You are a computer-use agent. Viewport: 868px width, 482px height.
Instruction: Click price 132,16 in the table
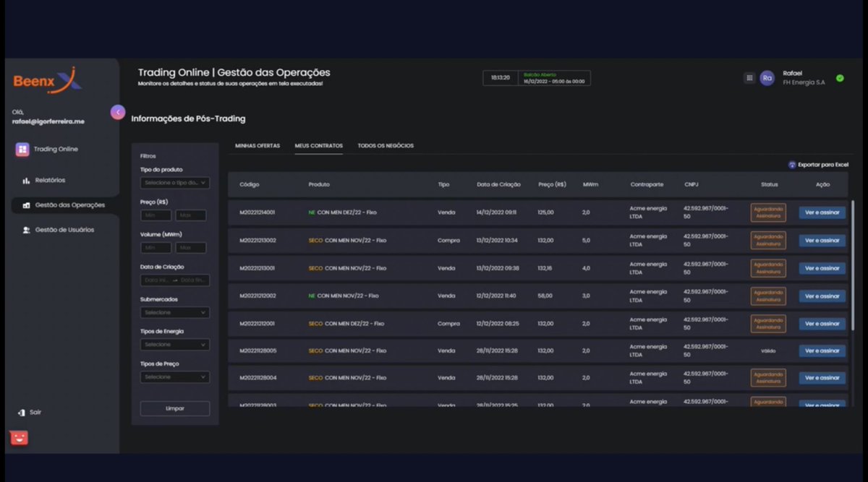point(545,268)
